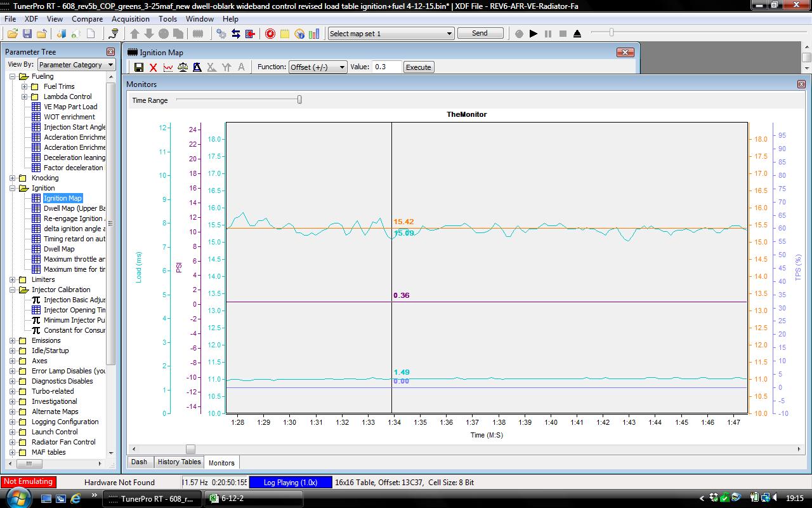The height and width of the screenshot is (508, 812).
Task: Click the Execute button
Action: pyautogui.click(x=419, y=67)
